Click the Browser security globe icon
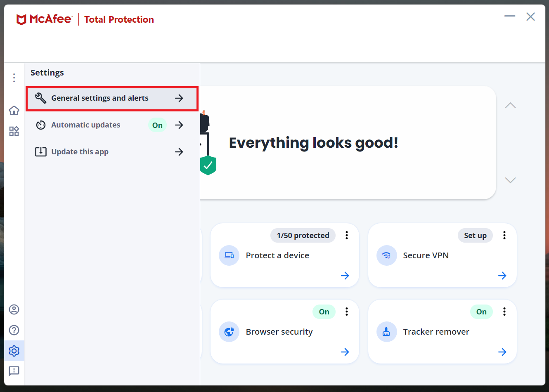Viewport: 549px width, 392px height. [x=229, y=332]
